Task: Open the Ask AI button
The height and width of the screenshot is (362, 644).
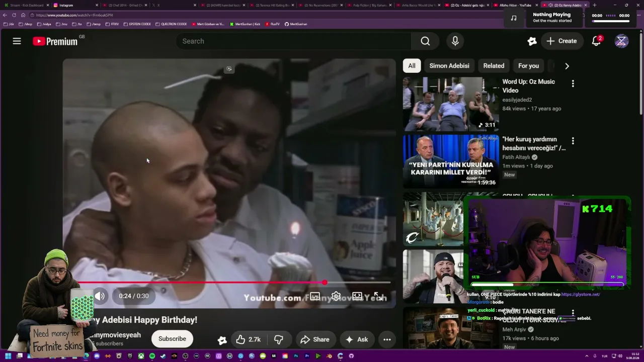Action: click(x=357, y=339)
